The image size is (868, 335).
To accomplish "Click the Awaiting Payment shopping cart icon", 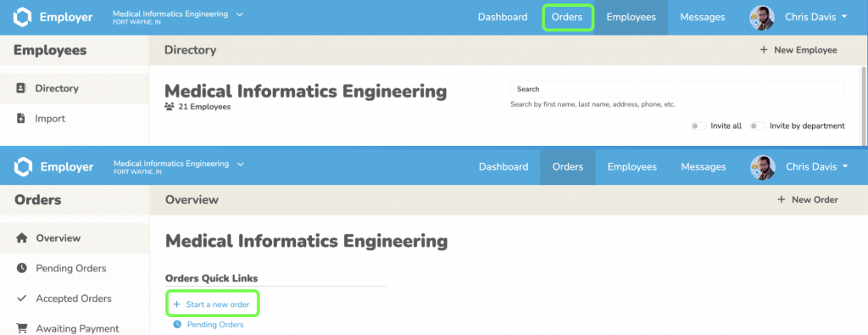I will pyautogui.click(x=21, y=329).
